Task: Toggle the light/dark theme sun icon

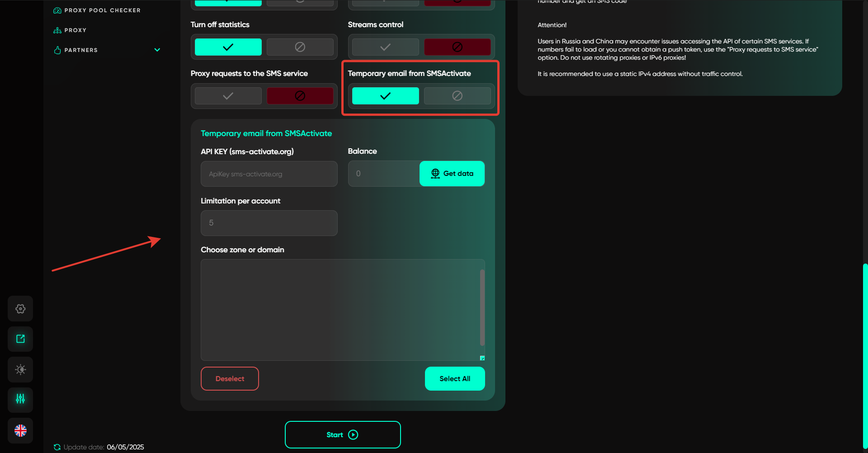Action: (20, 369)
